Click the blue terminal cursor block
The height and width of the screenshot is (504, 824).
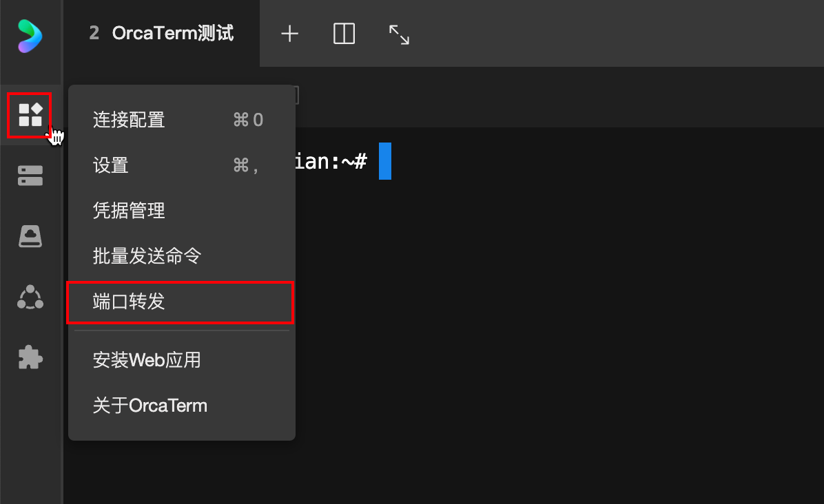(385, 161)
